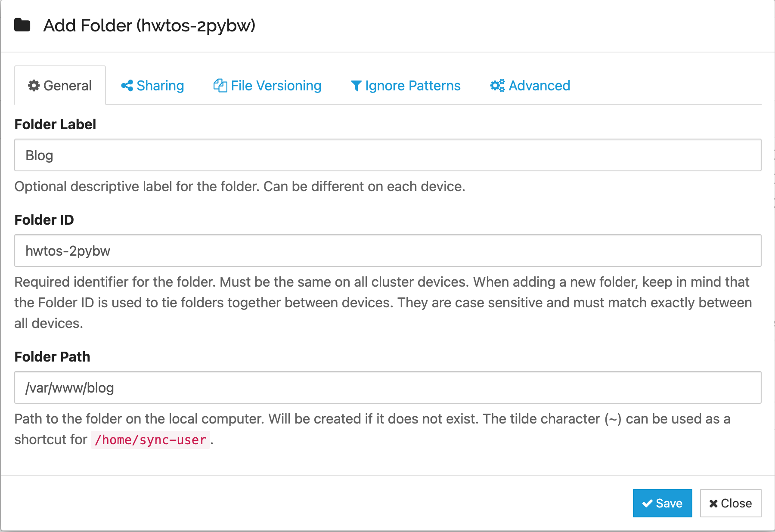Click the gears icon beside Advanced

pos(497,86)
